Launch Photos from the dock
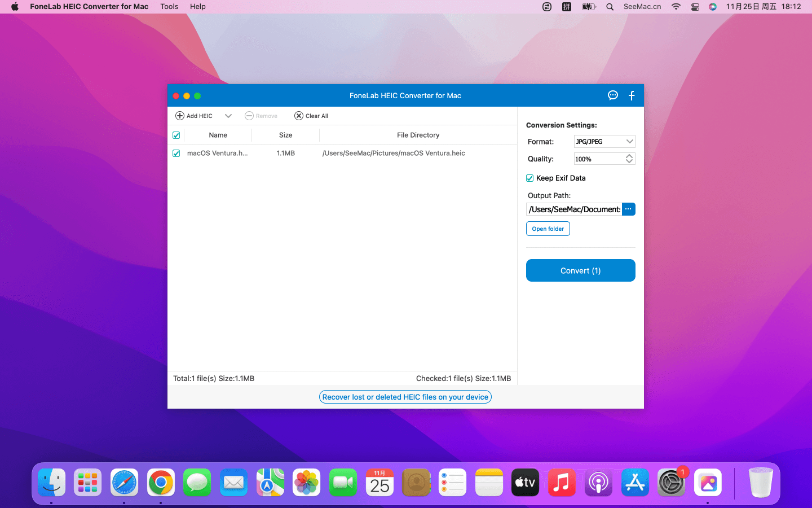The width and height of the screenshot is (812, 508). coord(307,483)
